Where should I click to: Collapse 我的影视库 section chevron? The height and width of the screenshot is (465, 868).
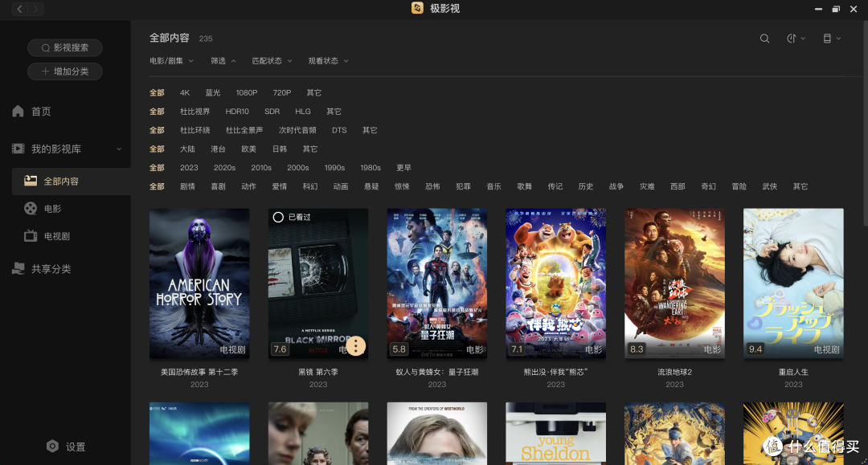click(118, 149)
